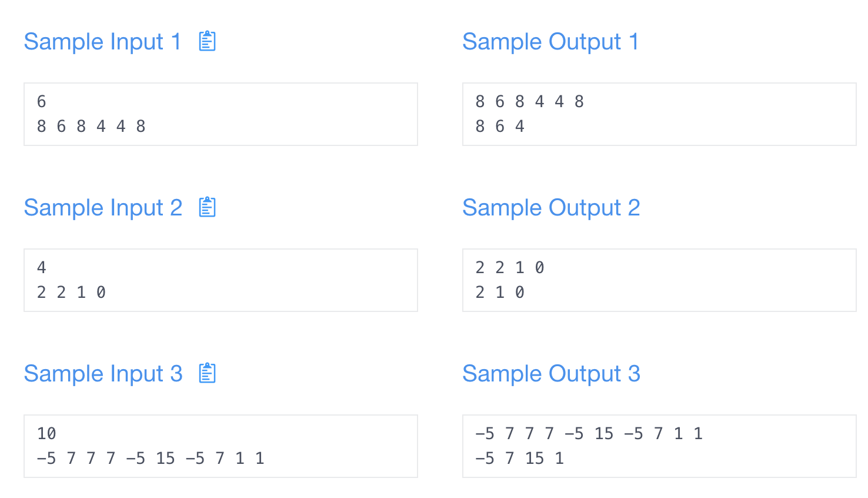Select the output box containing '2 1 0'

[659, 280]
